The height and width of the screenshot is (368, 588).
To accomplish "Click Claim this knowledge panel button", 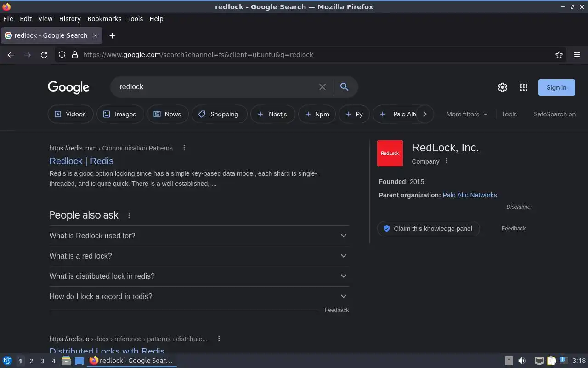I will (428, 229).
